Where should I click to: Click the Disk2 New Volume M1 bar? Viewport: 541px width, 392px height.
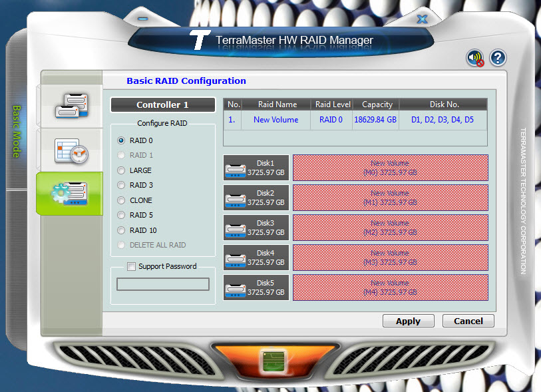[x=390, y=198]
